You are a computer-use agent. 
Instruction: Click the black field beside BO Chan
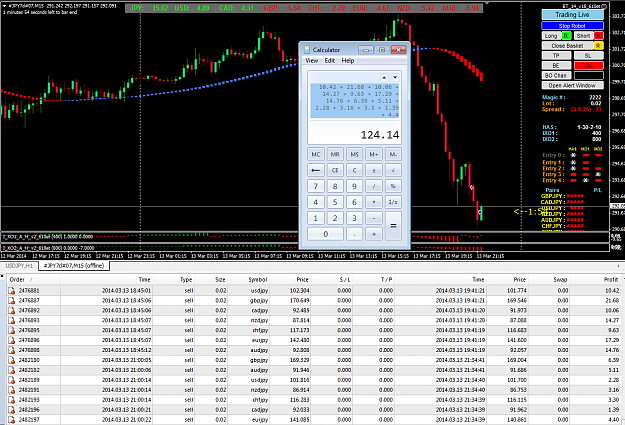588,75
